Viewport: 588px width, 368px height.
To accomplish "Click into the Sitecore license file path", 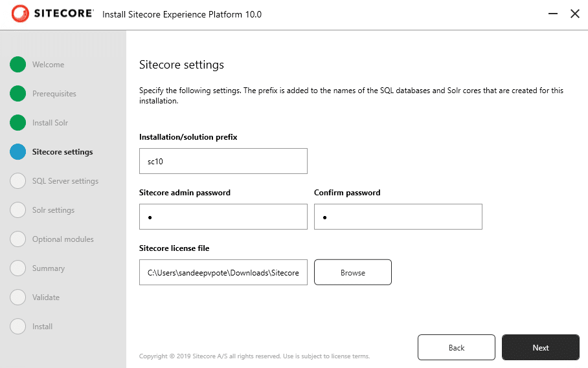I will pos(223,272).
